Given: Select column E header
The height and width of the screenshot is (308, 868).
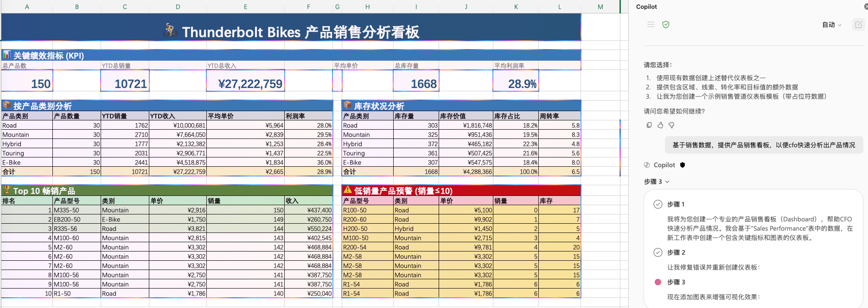Looking at the screenshot, I should pos(245,6).
